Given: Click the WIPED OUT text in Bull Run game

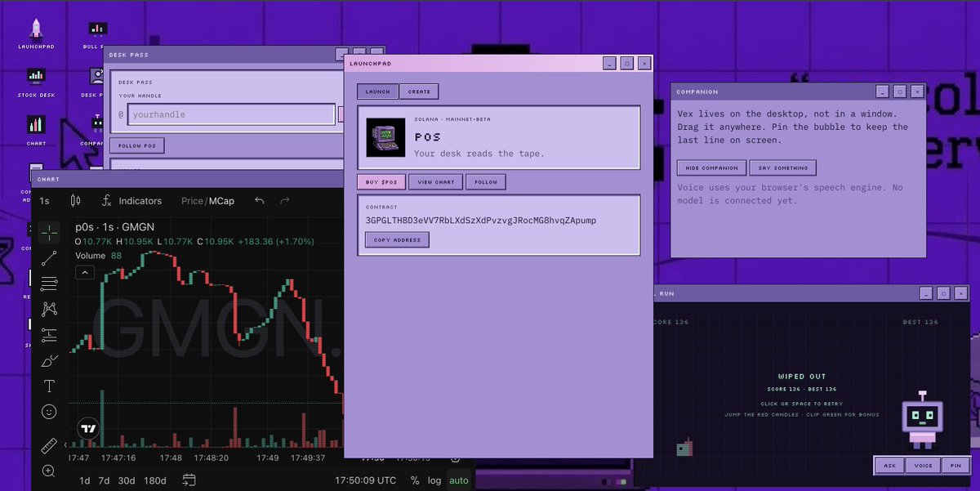Looking at the screenshot, I should pyautogui.click(x=801, y=377).
